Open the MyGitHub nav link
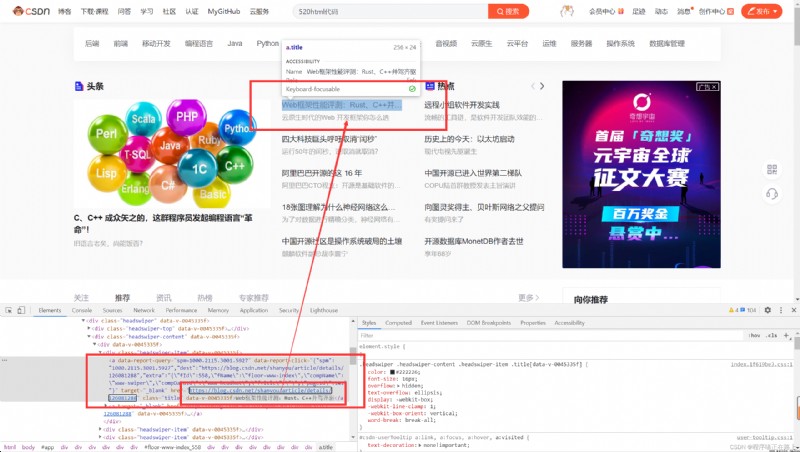 click(x=223, y=11)
